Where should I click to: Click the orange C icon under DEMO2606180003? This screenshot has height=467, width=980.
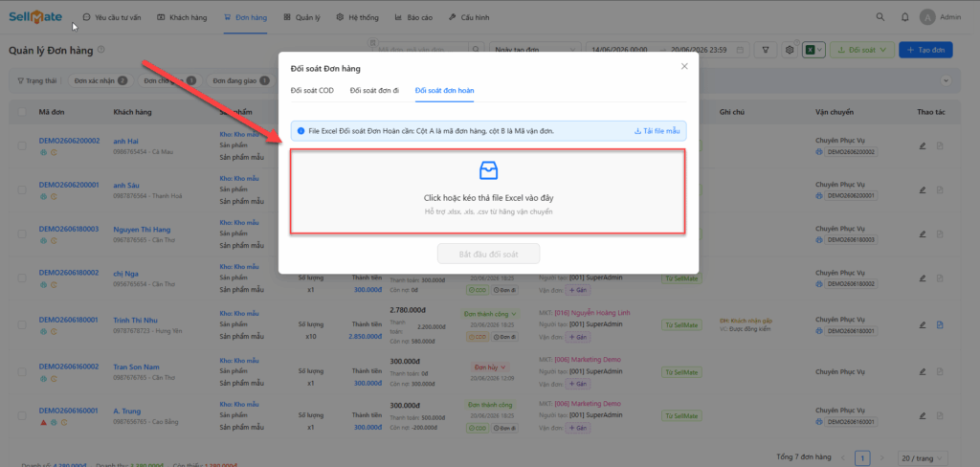click(54, 241)
